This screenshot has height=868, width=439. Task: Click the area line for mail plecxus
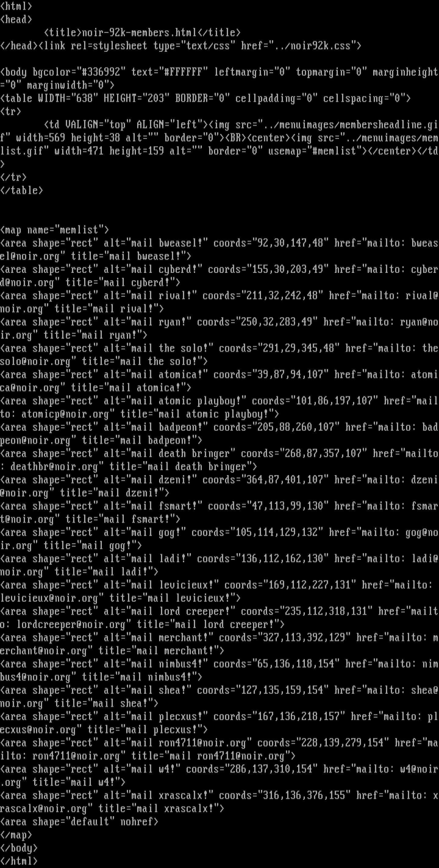click(219, 723)
